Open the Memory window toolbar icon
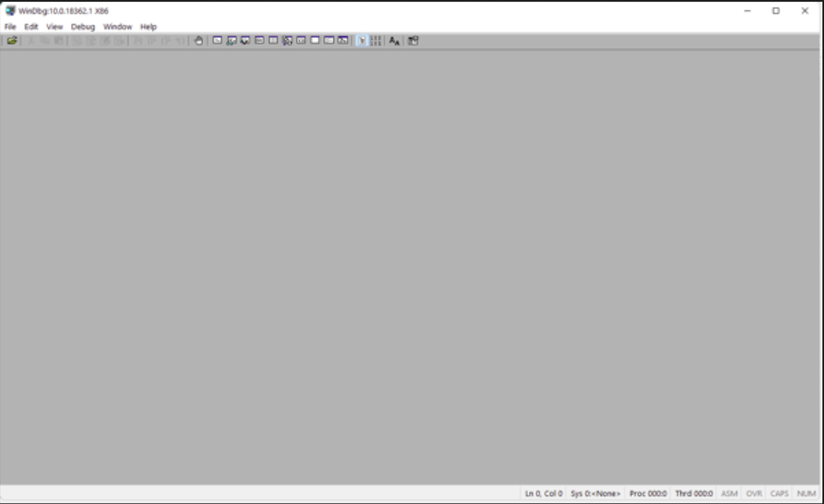The width and height of the screenshot is (824, 504). click(x=273, y=41)
